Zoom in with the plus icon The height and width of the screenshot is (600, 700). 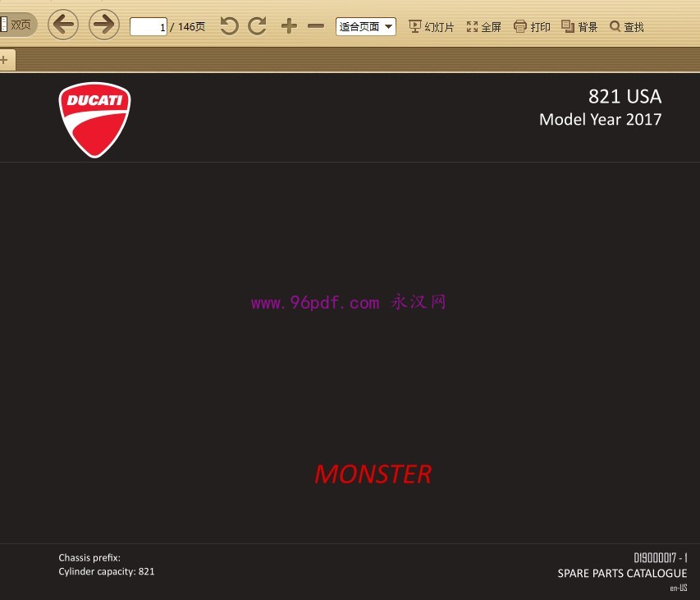coord(290,26)
